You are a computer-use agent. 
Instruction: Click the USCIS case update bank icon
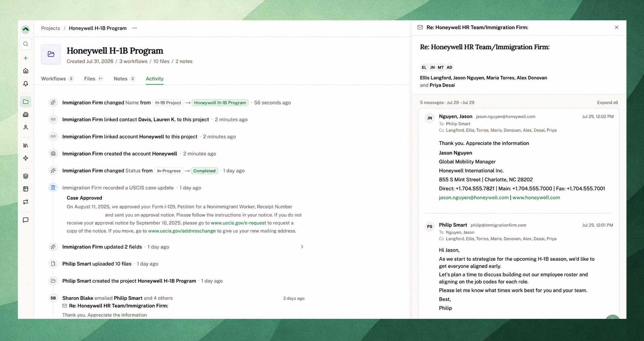[x=53, y=187]
